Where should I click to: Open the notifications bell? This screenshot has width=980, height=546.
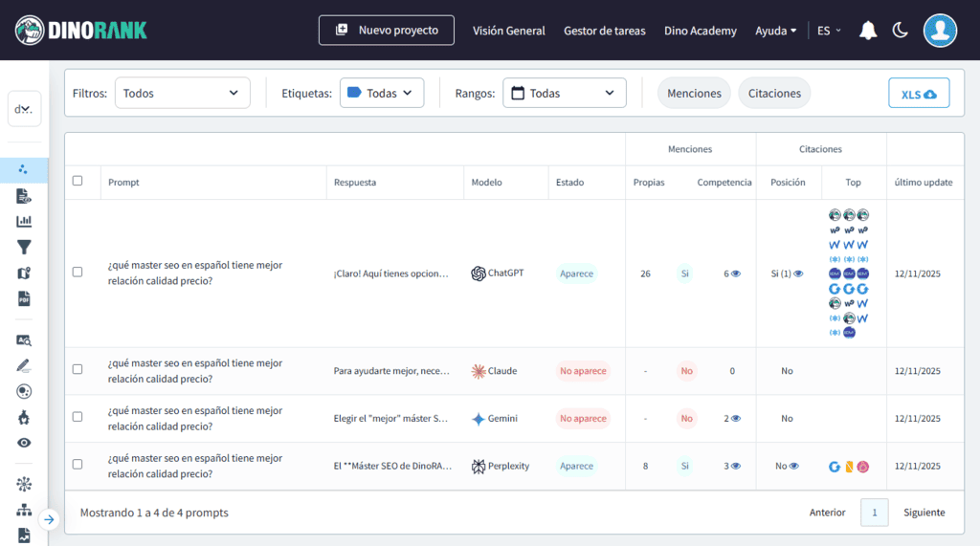coord(867,30)
